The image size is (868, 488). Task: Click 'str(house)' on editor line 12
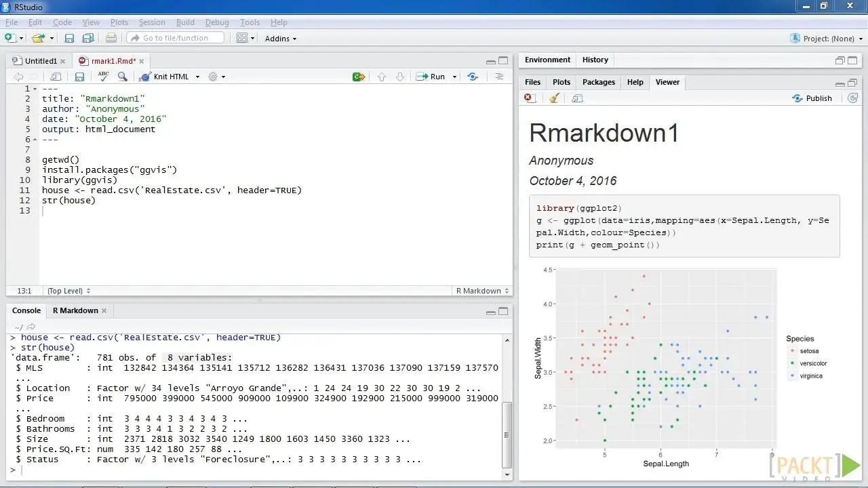(x=68, y=201)
